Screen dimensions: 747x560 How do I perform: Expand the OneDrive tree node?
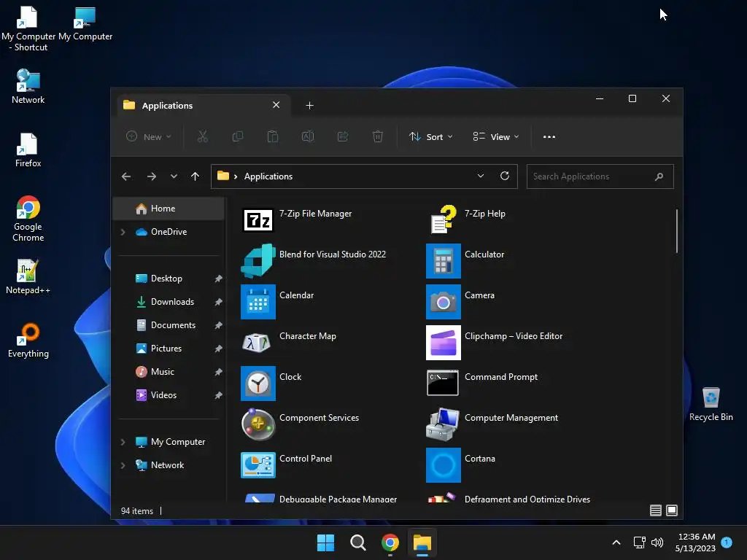click(x=123, y=232)
